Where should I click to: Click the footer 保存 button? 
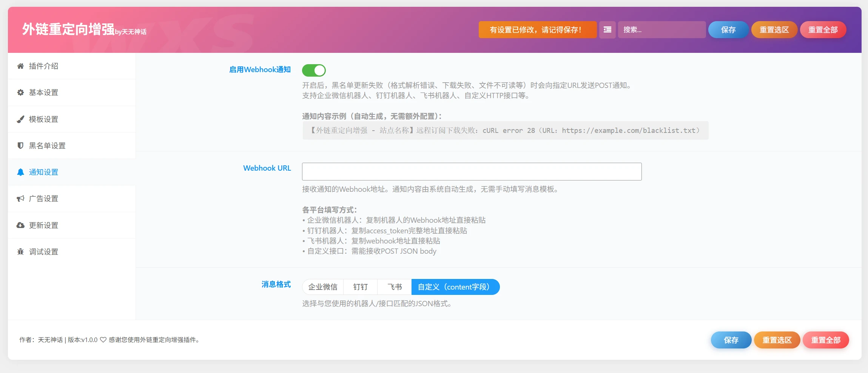pos(731,340)
